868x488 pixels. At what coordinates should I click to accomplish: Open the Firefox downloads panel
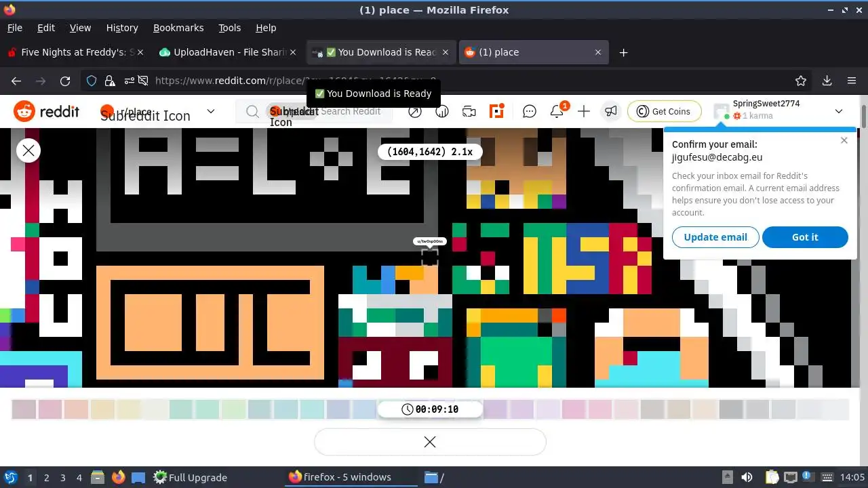click(x=827, y=81)
